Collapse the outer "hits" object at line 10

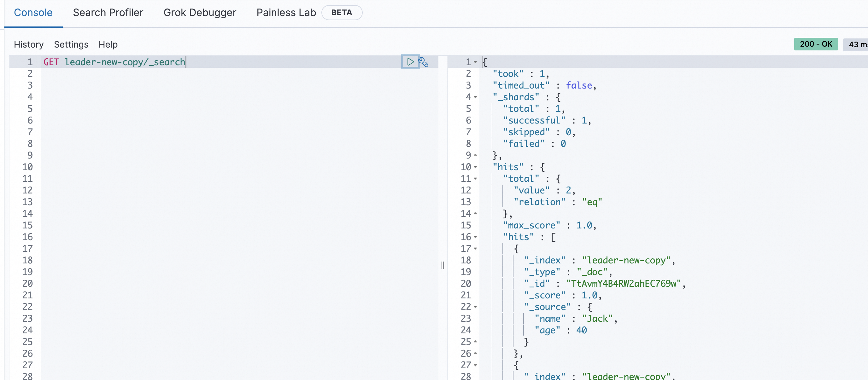475,167
